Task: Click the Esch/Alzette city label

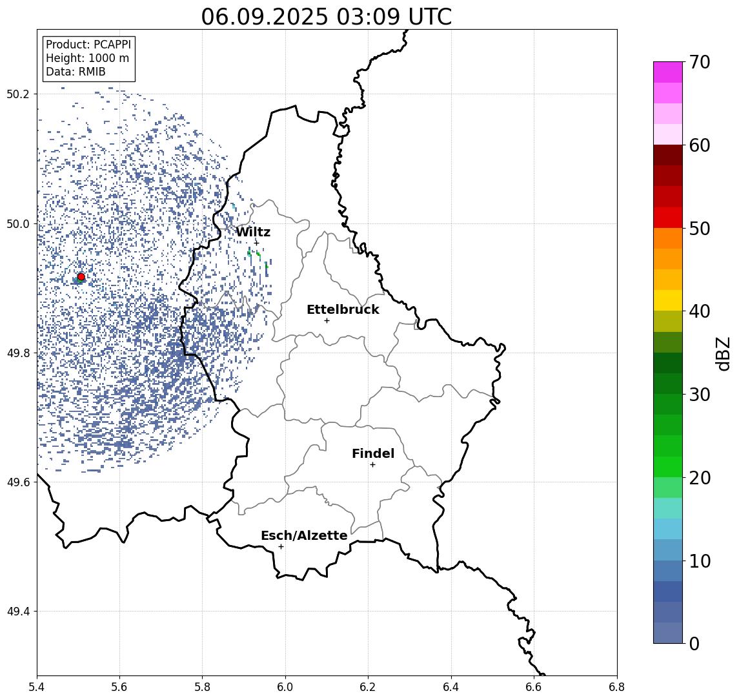Action: coord(304,536)
